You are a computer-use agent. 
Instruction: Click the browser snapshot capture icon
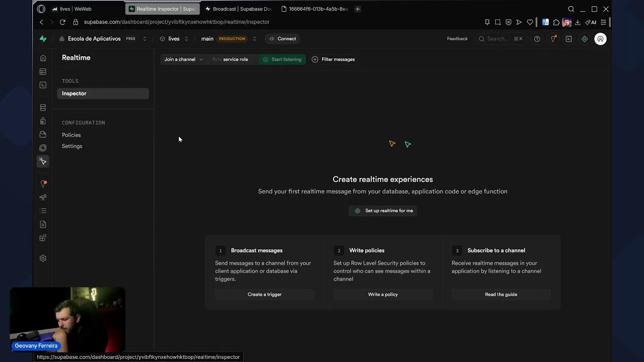[x=498, y=22]
